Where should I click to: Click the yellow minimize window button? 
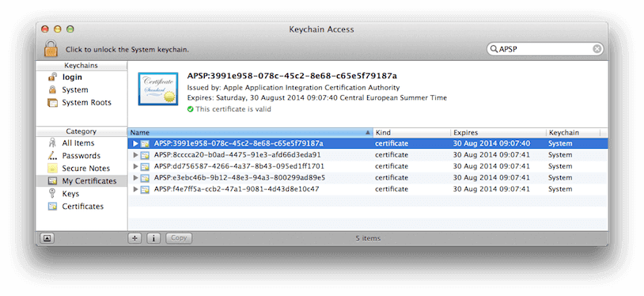(58, 29)
